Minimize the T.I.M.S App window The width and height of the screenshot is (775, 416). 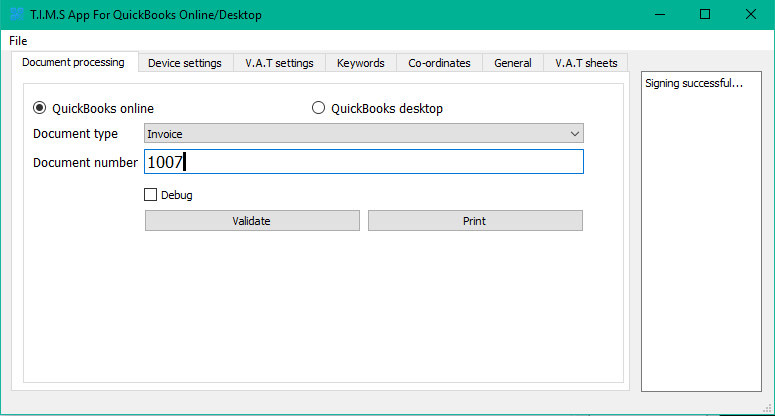pyautogui.click(x=660, y=14)
